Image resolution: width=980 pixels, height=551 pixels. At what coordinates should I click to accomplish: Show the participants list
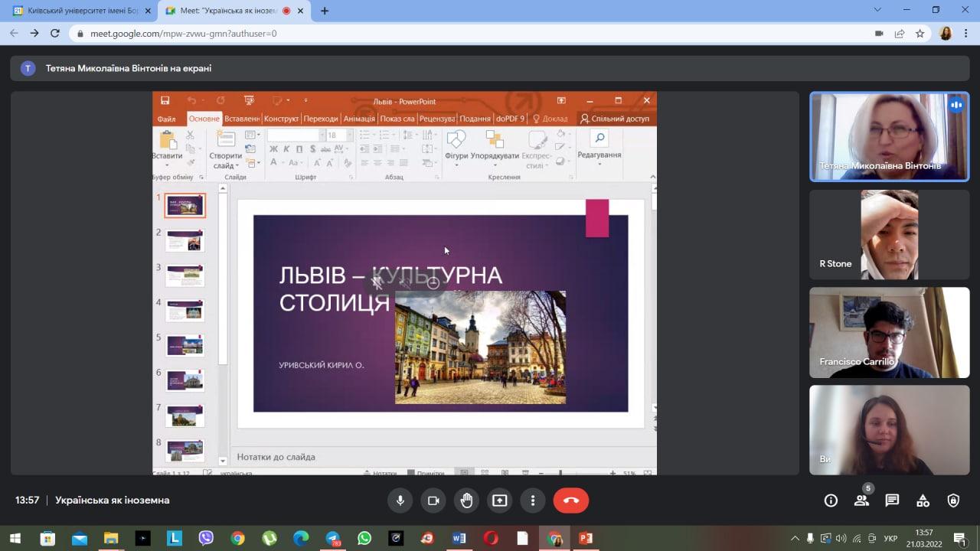coord(861,500)
